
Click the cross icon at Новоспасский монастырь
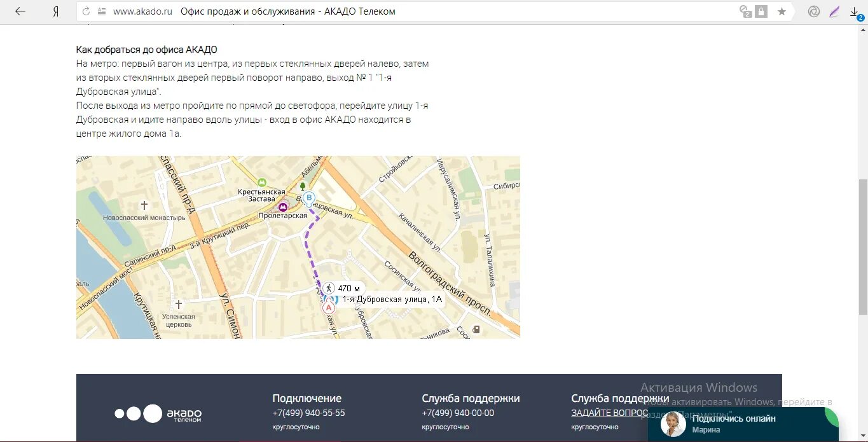tap(144, 205)
